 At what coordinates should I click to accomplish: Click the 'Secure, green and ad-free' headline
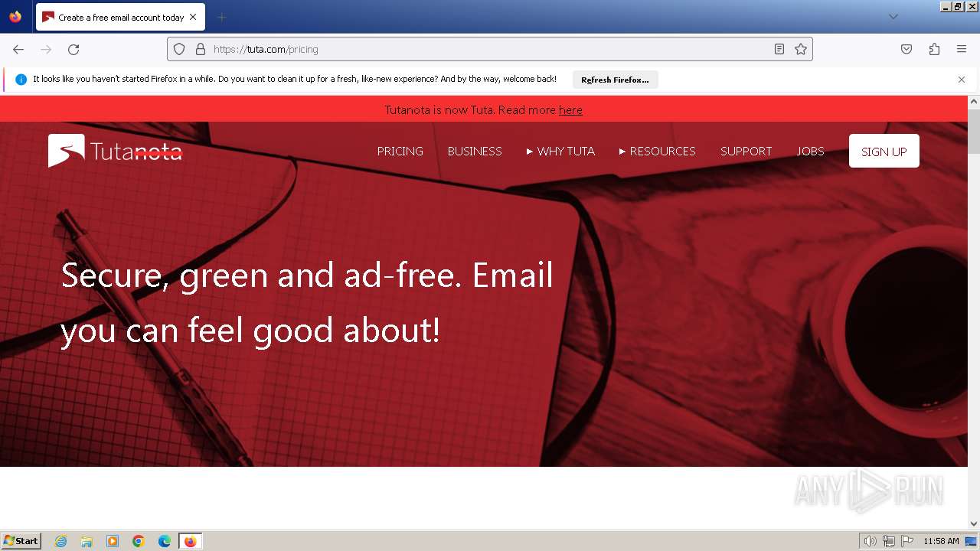(x=307, y=302)
